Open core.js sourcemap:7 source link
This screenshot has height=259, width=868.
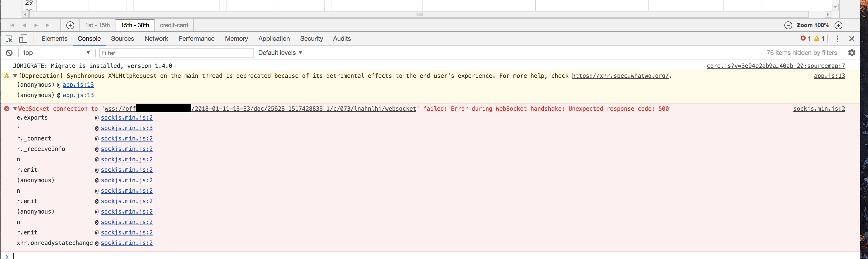pos(776,66)
